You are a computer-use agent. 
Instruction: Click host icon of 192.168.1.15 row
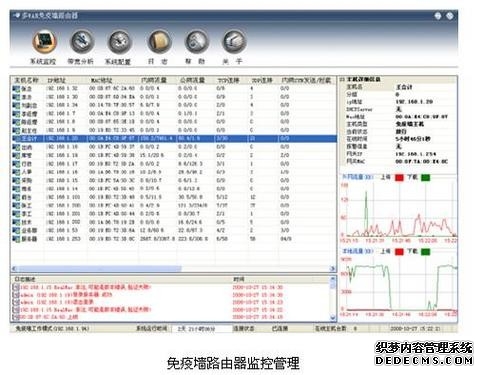click(x=16, y=181)
